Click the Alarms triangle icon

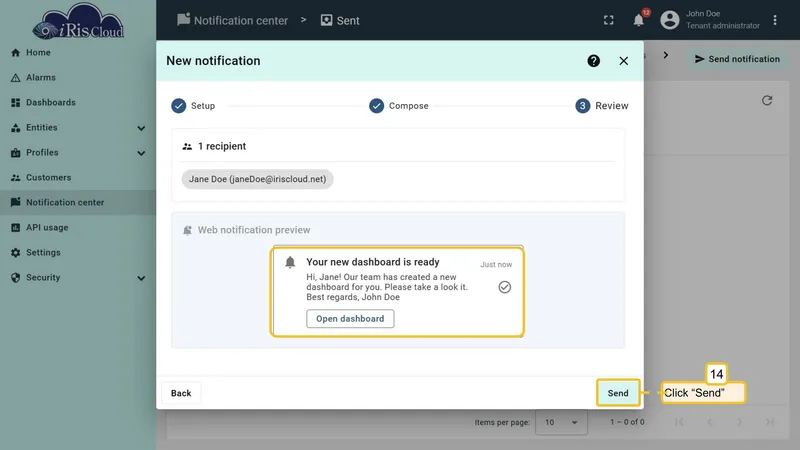click(x=15, y=78)
